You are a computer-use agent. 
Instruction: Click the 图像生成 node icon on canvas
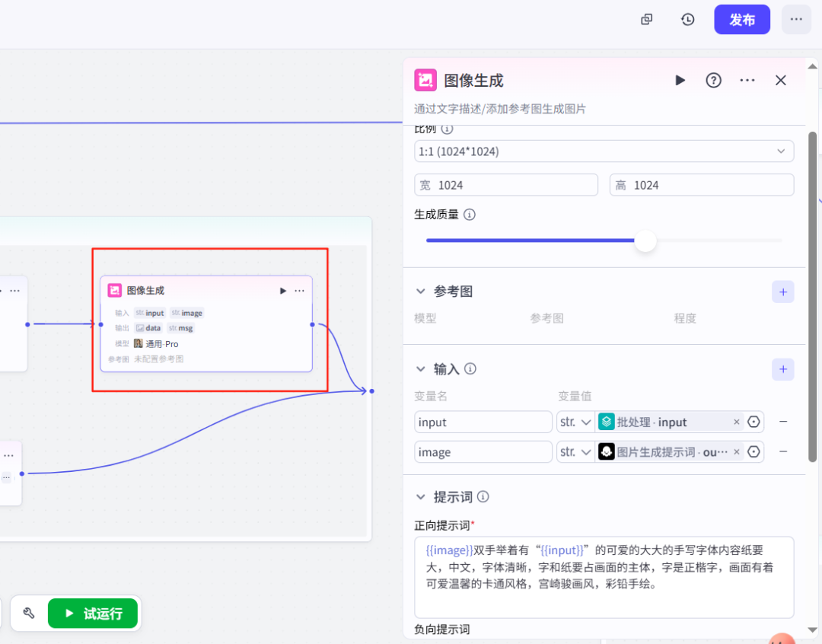point(114,290)
